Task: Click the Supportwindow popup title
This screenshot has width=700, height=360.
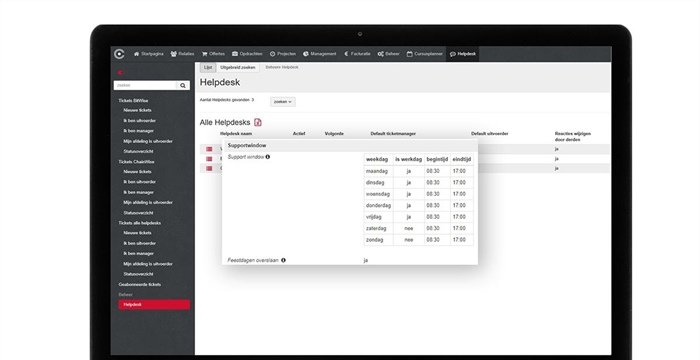Action: 247,146
